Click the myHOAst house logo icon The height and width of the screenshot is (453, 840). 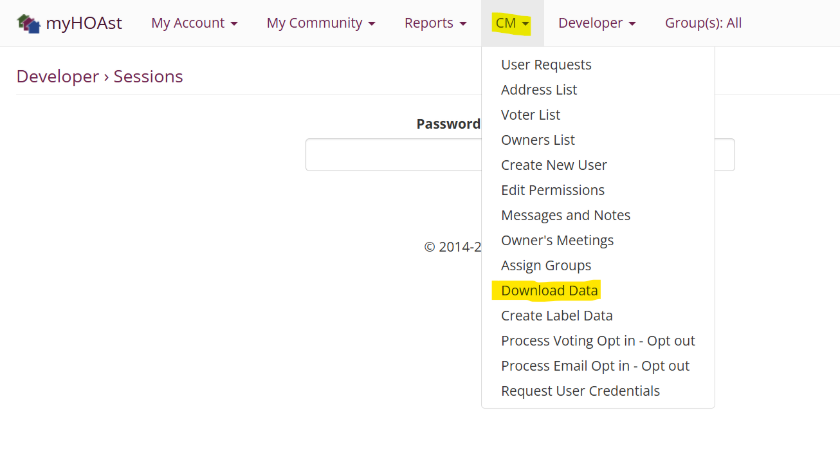coord(29,23)
